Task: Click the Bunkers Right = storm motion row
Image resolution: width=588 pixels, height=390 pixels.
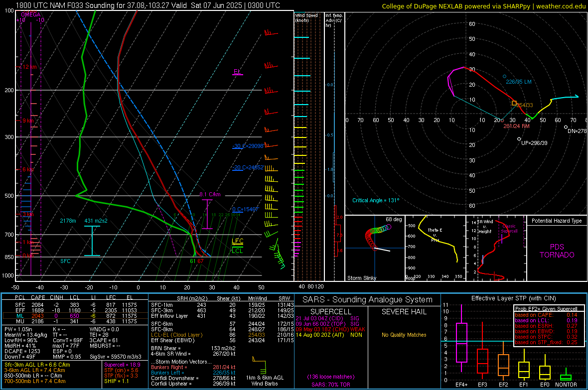Action: coord(193,368)
